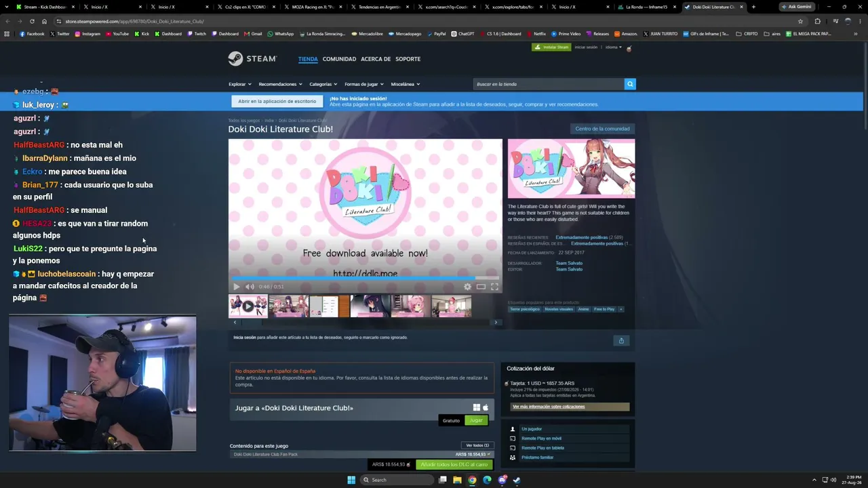
Task: Click the Ver todos (1) button
Action: tap(477, 445)
